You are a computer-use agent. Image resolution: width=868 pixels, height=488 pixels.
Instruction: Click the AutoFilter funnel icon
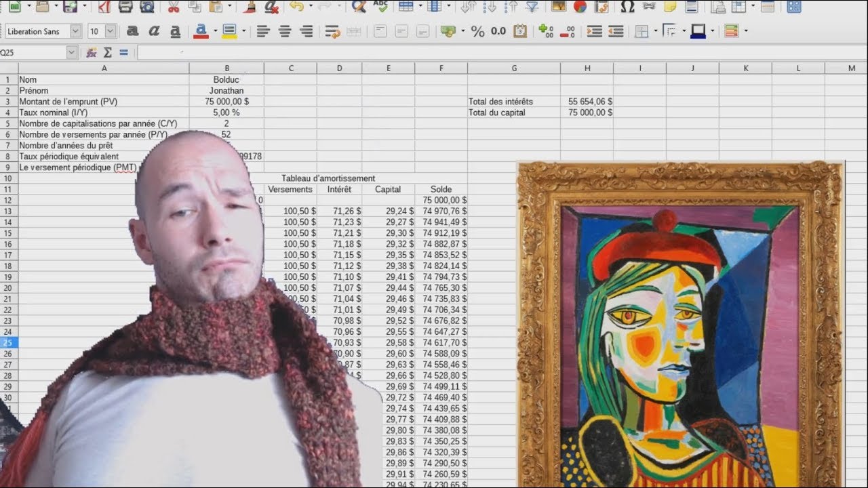pyautogui.click(x=532, y=7)
